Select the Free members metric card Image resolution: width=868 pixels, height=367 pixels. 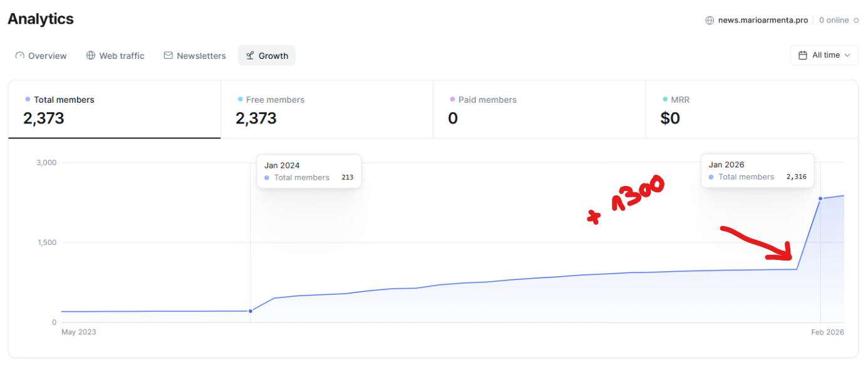[x=326, y=110]
